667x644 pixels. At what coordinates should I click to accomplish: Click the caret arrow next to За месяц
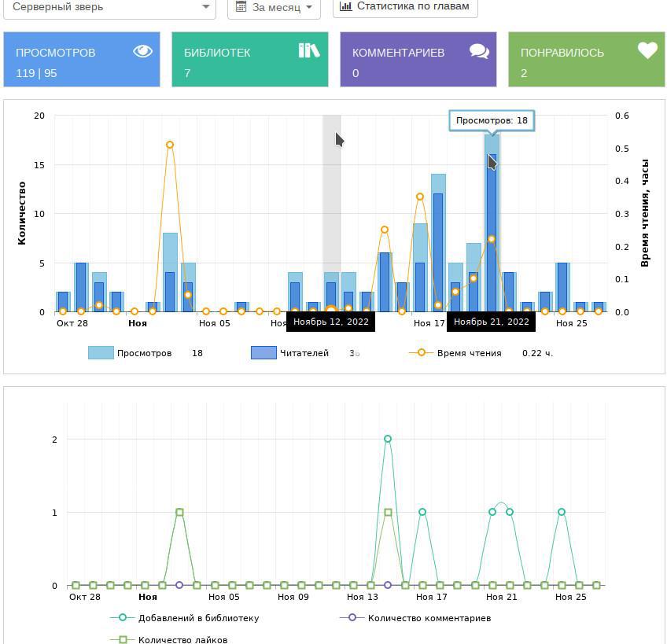point(309,7)
